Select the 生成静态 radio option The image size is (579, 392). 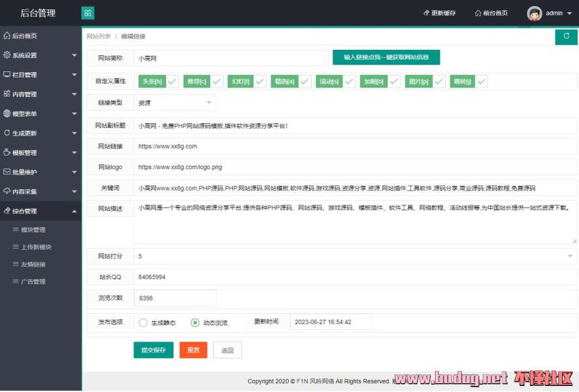tap(143, 323)
